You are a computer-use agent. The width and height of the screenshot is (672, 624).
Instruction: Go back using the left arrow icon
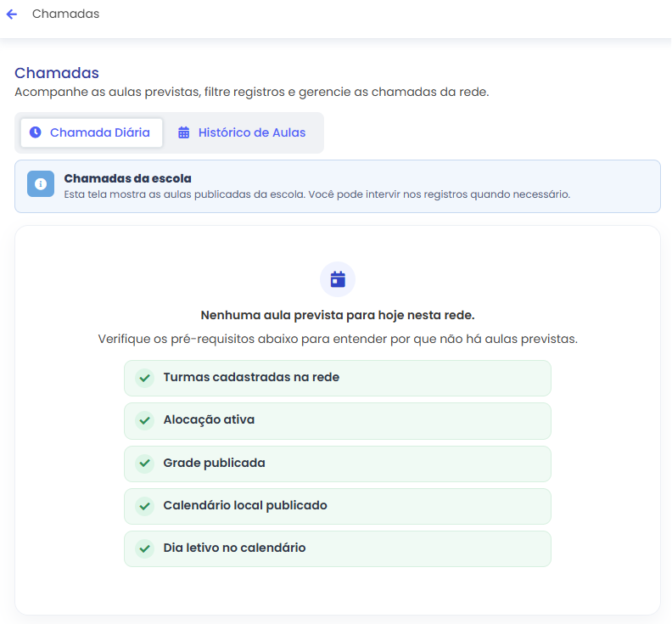click(12, 14)
